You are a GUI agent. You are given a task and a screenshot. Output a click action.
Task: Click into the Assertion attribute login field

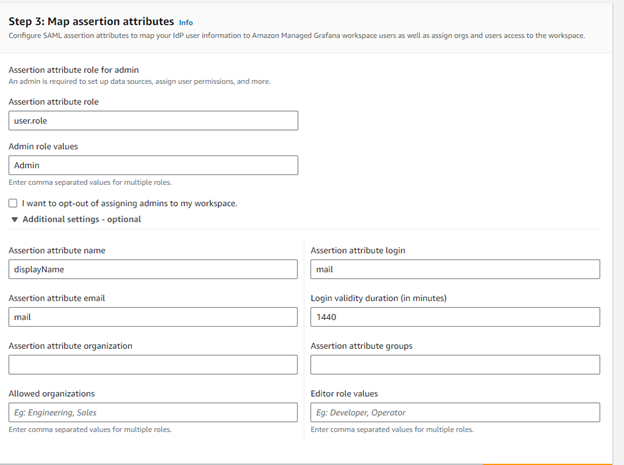tap(455, 269)
